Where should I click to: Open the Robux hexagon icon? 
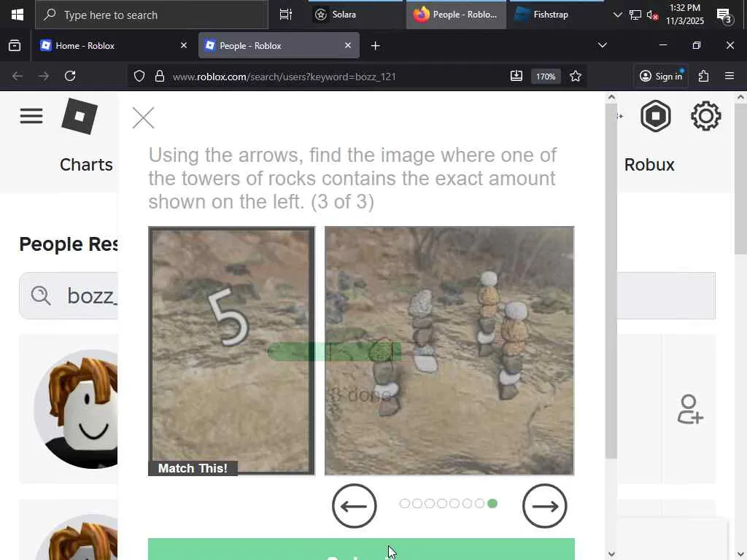[656, 116]
